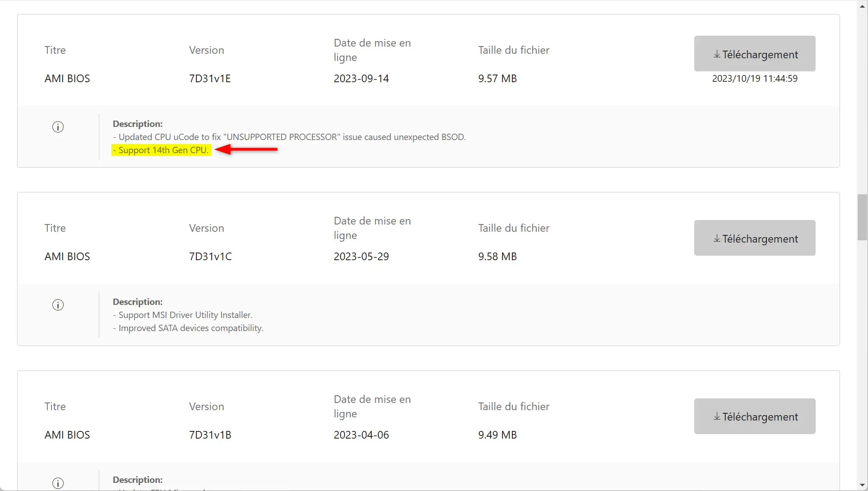Click scrollbar down arrow

point(863,486)
